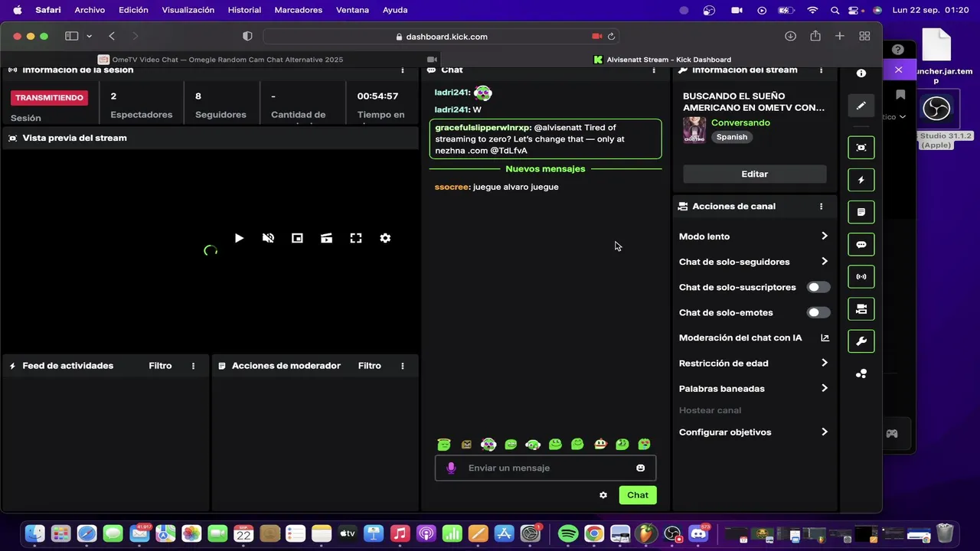The height and width of the screenshot is (551, 980).
Task: Toggle stream preview widget in sidebar
Action: coord(861,148)
